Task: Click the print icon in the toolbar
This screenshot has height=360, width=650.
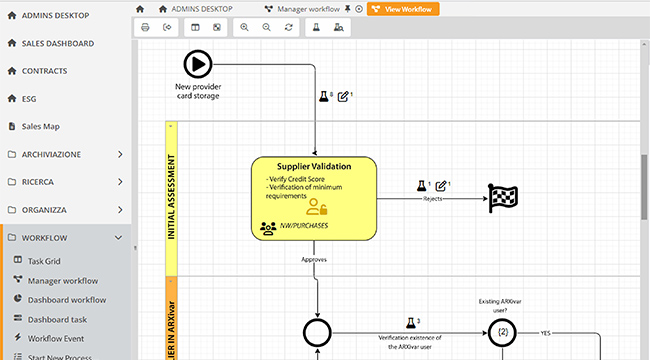Action: [x=145, y=27]
